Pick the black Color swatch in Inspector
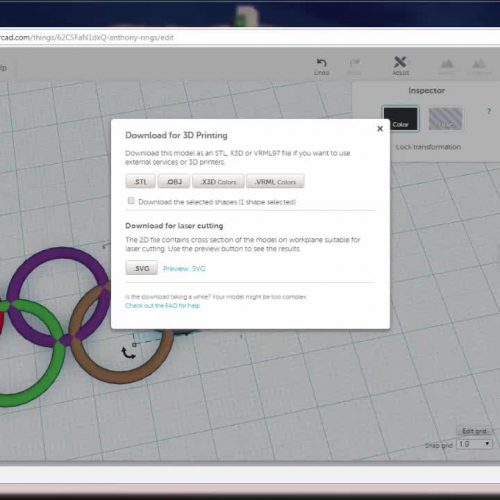The height and width of the screenshot is (500, 500). coord(400,119)
